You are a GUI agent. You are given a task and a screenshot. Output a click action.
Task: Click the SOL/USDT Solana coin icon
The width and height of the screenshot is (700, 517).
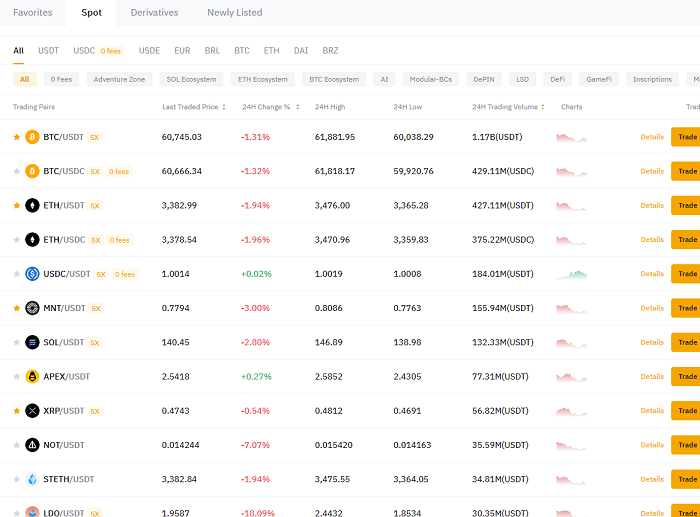[32, 342]
